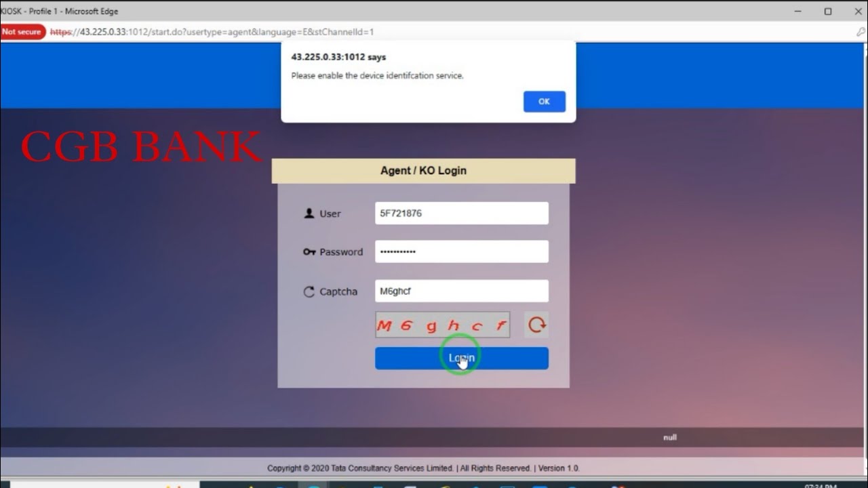Viewport: 868px width, 488px height.
Task: Click the "User" field label
Action: point(330,213)
